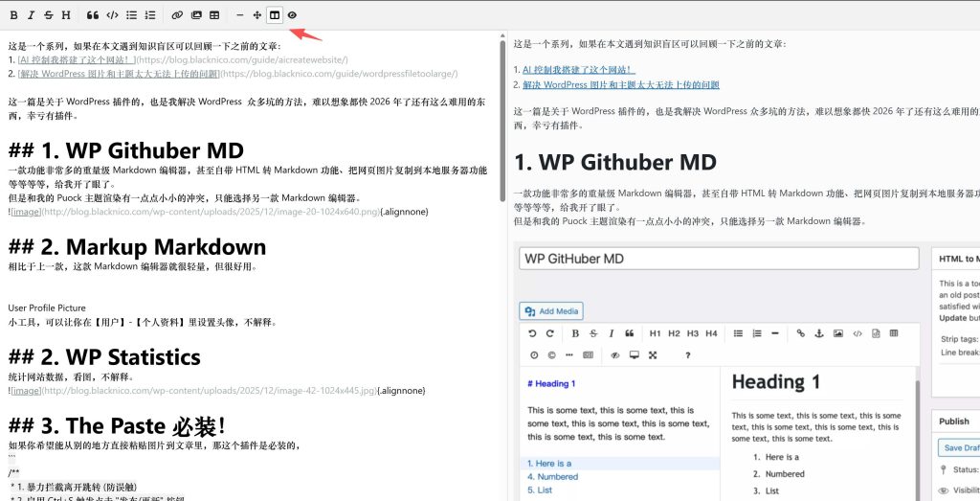Click H2 in the embedded screenshot toolbar

[x=674, y=333]
